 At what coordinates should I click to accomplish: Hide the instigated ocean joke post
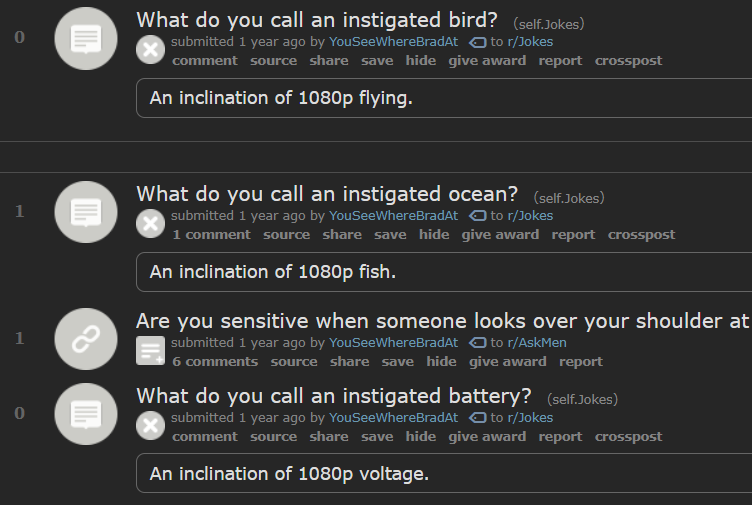click(x=434, y=235)
